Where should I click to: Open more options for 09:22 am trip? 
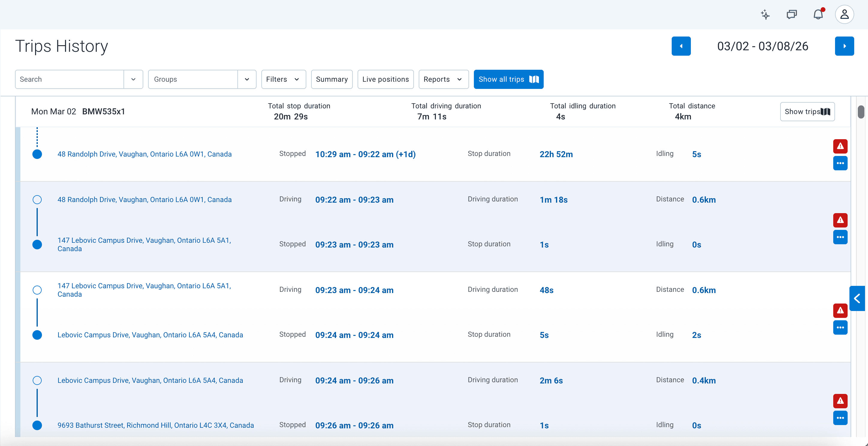tap(840, 237)
